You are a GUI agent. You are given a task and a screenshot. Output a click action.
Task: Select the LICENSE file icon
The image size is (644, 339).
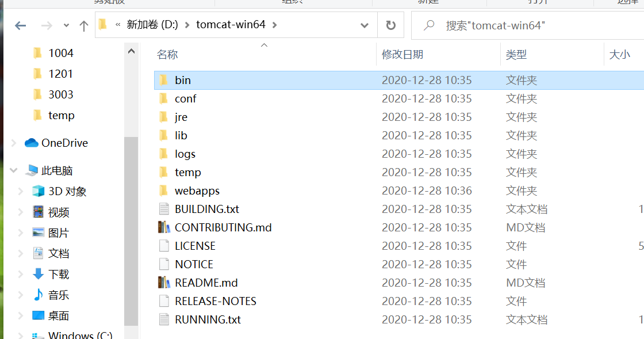pos(164,246)
